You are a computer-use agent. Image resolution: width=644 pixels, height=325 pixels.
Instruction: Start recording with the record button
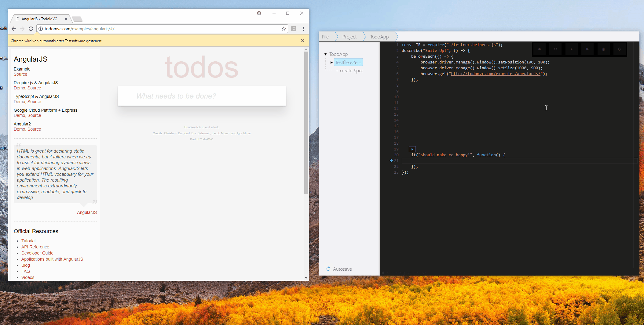pyautogui.click(x=540, y=49)
